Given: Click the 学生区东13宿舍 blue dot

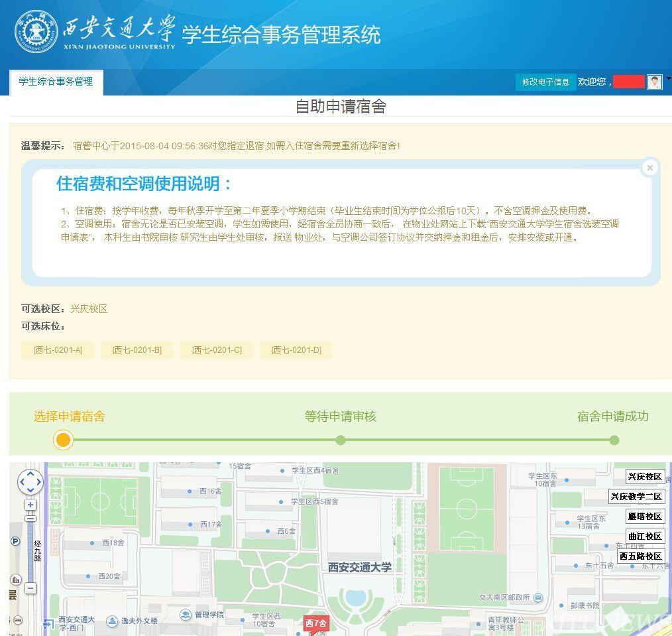Looking at the screenshot, I should tap(567, 523).
